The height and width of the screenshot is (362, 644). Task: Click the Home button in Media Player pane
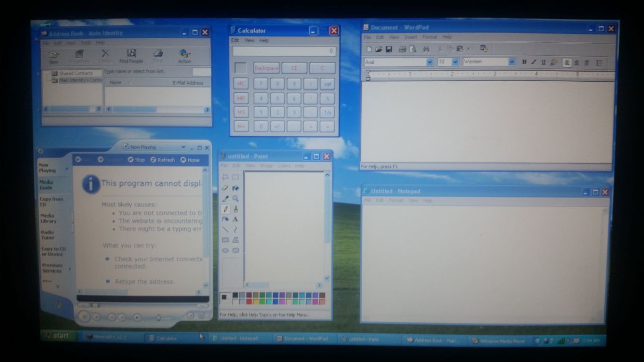[190, 160]
